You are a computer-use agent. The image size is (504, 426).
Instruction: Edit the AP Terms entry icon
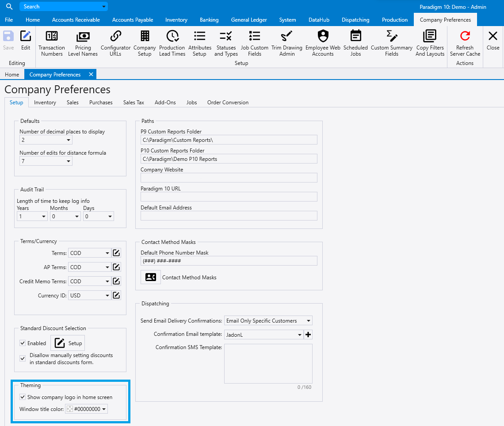[x=116, y=267]
